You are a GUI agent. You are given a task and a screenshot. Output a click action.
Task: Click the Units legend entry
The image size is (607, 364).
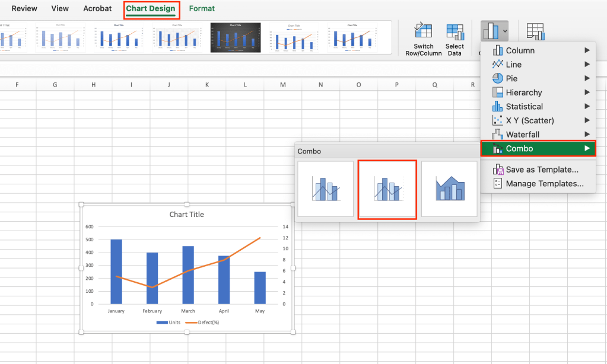169,323
